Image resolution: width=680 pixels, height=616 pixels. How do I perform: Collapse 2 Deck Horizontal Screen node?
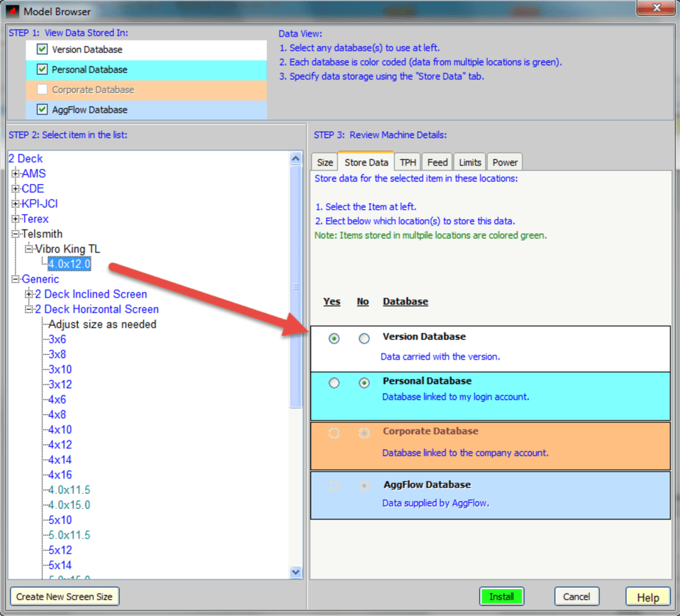tap(29, 309)
